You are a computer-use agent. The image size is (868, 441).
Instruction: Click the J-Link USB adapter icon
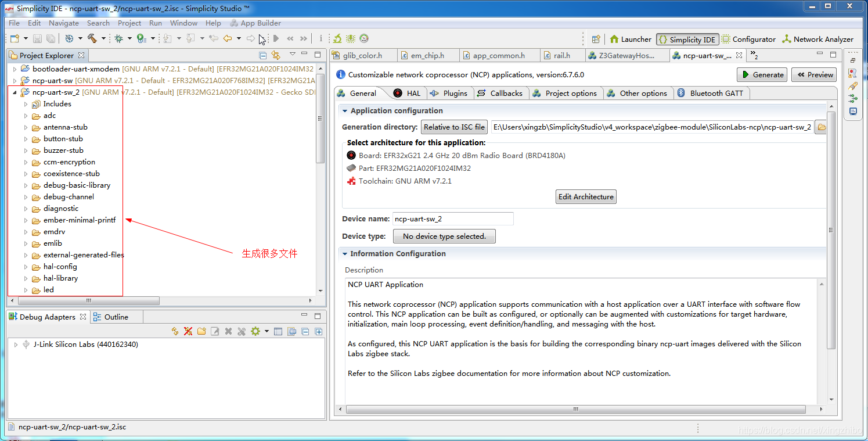26,344
